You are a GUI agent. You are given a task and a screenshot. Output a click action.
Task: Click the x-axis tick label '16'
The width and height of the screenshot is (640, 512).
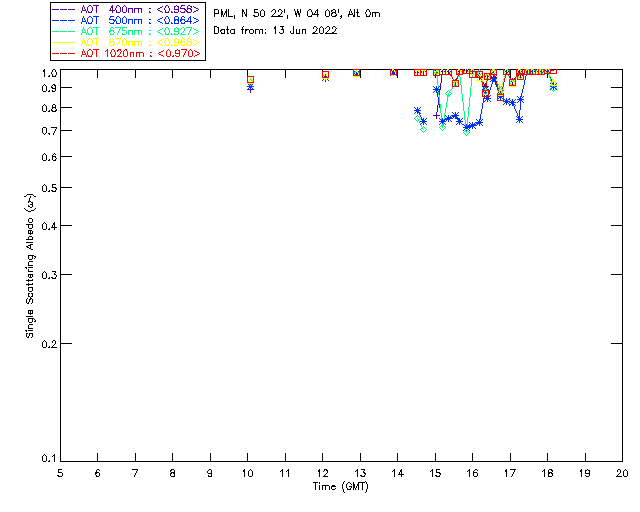[x=472, y=473]
